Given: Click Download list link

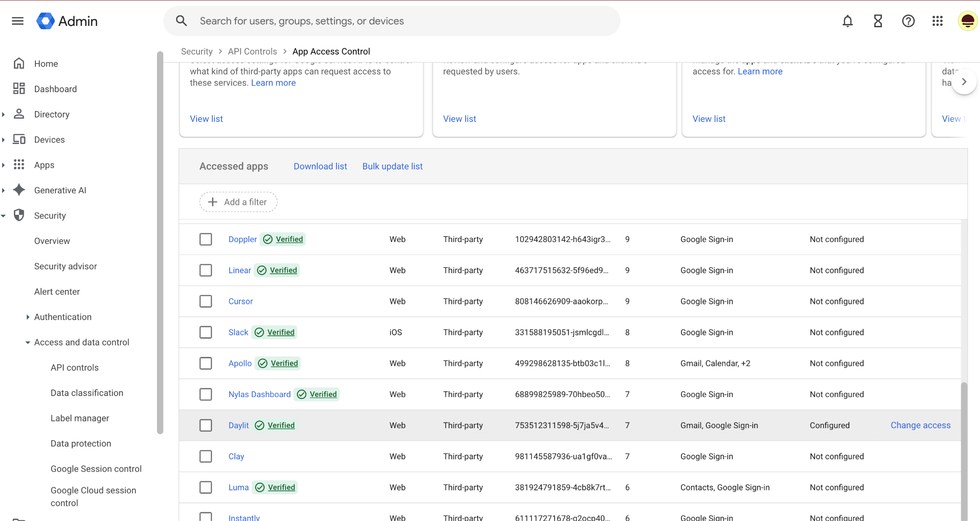Looking at the screenshot, I should (320, 166).
